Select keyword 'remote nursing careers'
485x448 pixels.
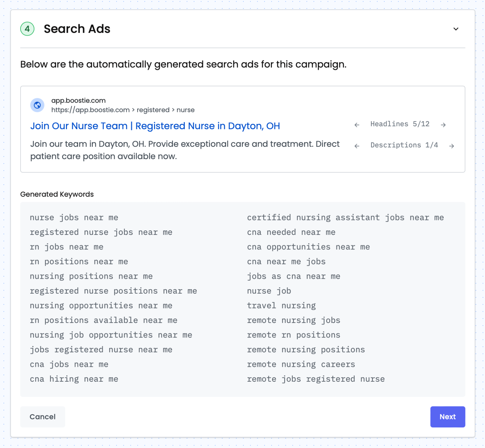tap(301, 364)
